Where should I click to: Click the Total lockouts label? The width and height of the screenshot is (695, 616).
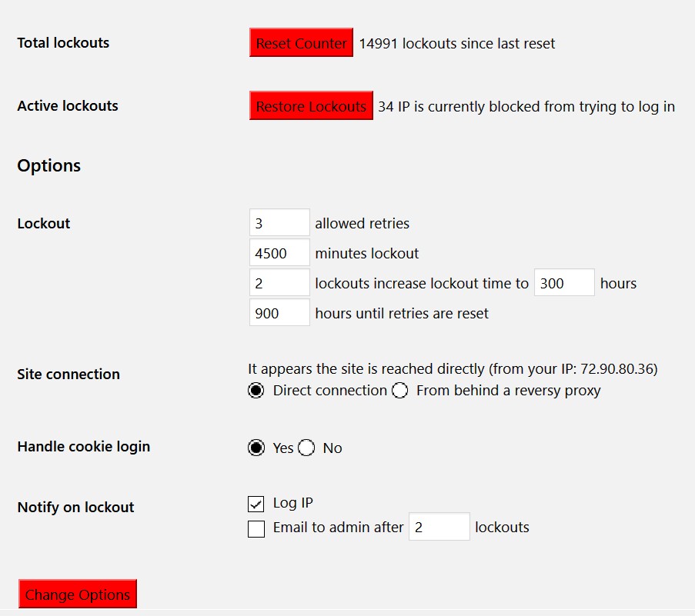[63, 43]
